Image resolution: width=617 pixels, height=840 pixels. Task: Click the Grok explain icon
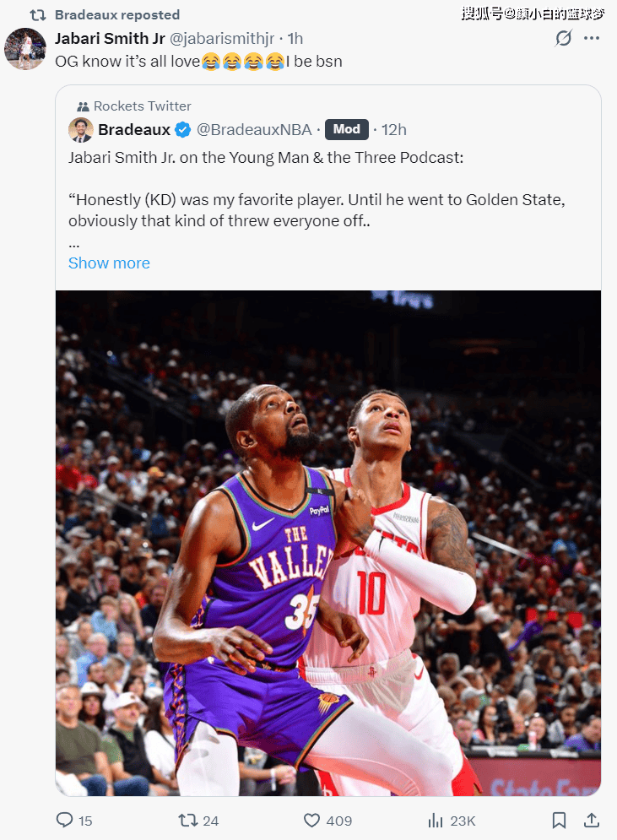click(564, 38)
